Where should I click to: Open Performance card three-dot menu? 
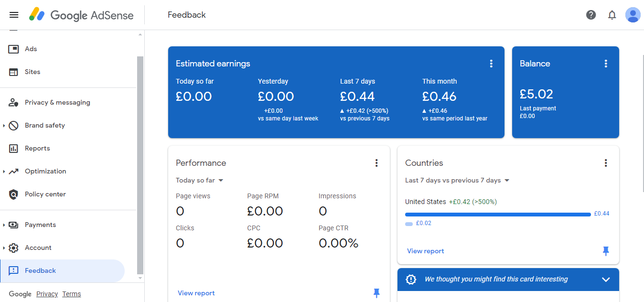[376, 163]
